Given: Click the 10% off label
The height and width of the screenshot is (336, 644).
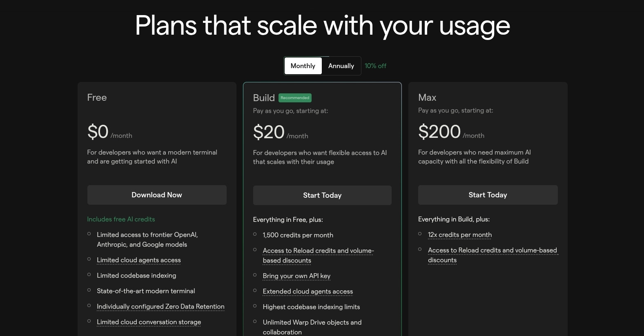Looking at the screenshot, I should point(375,66).
